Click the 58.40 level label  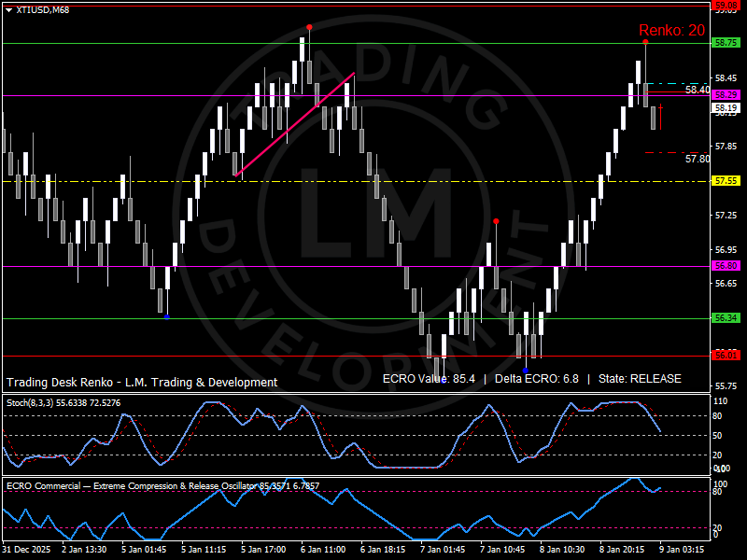697,91
